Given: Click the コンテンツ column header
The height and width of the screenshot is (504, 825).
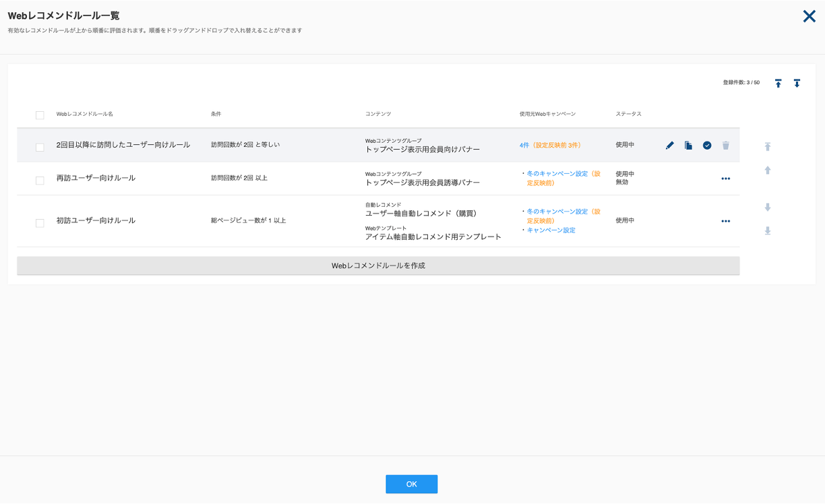Looking at the screenshot, I should (378, 115).
